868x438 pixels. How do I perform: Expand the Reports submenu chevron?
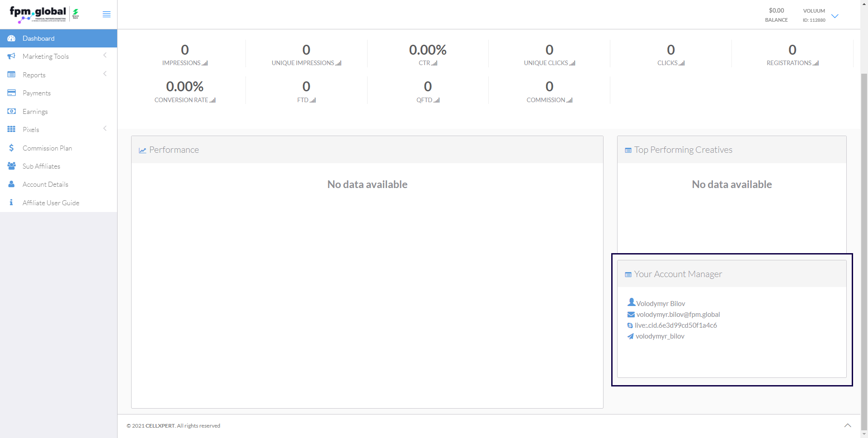tap(105, 74)
